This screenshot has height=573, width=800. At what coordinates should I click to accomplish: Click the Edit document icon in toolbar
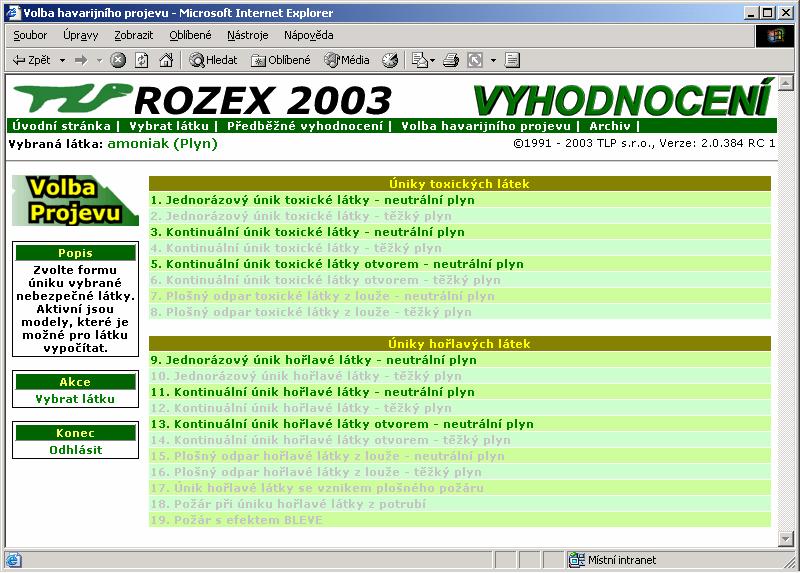click(512, 60)
